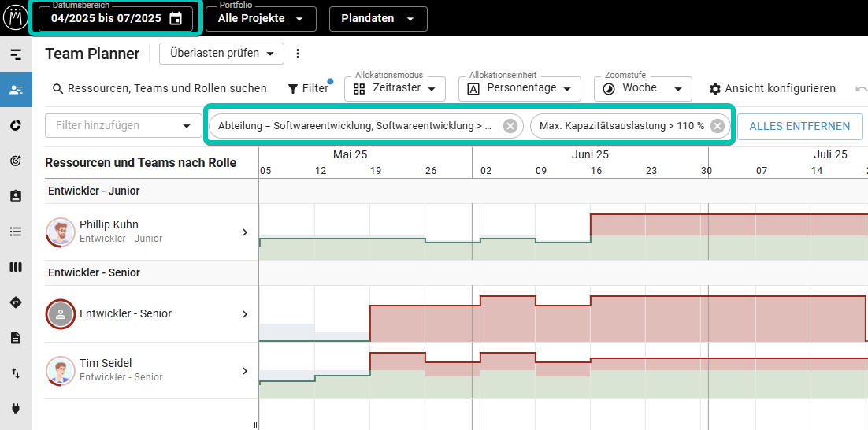
Task: Click the generic Entwickler - Senior person avatar
Action: [x=61, y=314]
